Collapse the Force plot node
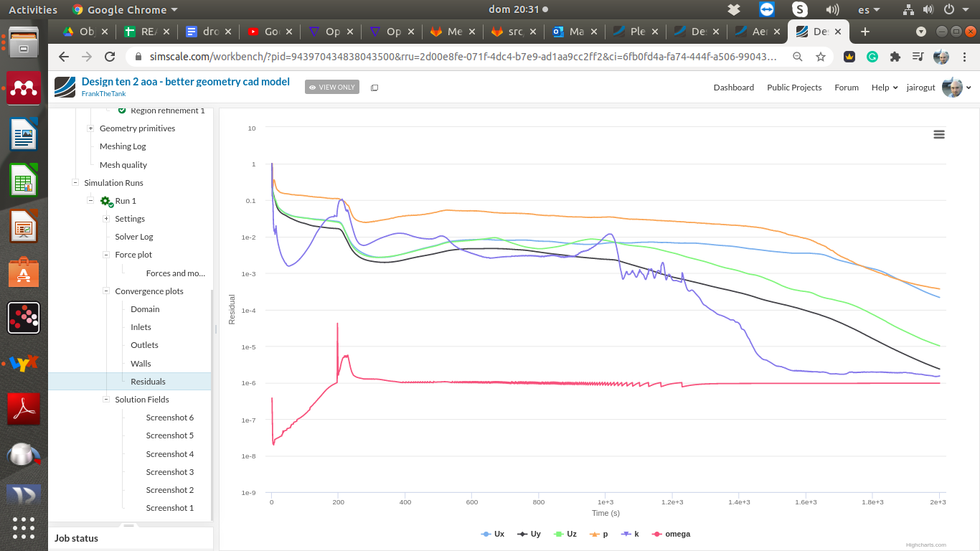 106,255
